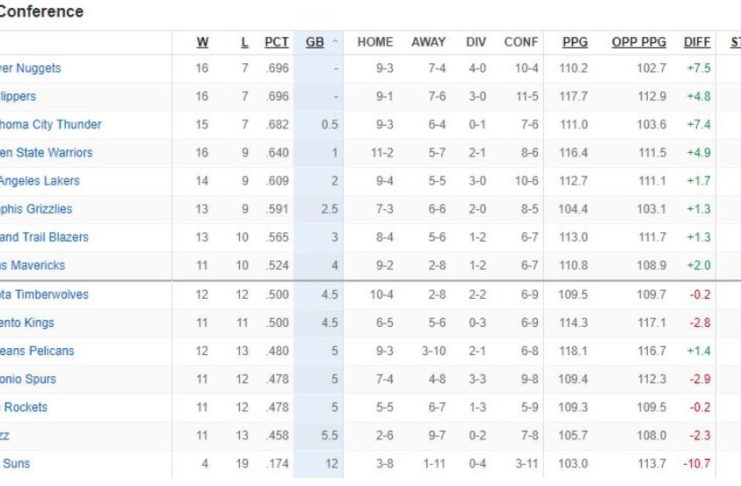The width and height of the screenshot is (741, 486).
Task: Select the Portland Trail Blazers link
Action: point(44,237)
